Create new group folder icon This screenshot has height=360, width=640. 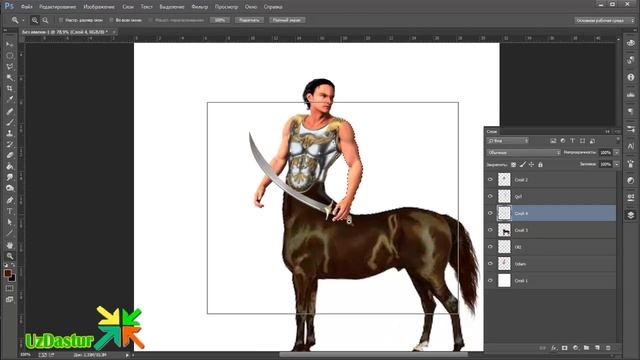point(587,348)
